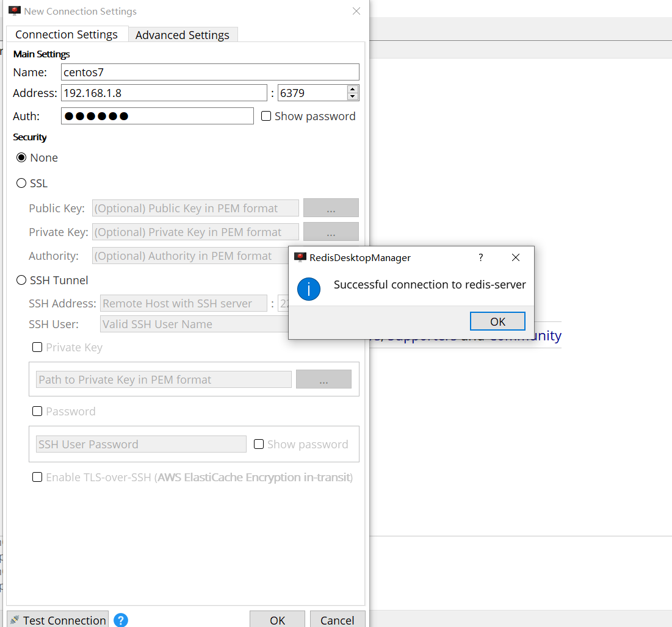This screenshot has width=672, height=627.
Task: Click the Authority PEM input field
Action: click(190, 256)
